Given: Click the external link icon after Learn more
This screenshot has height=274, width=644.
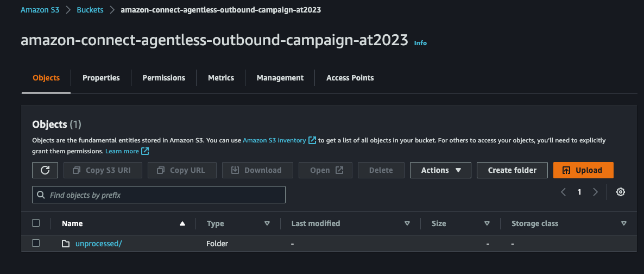Looking at the screenshot, I should pos(145,151).
